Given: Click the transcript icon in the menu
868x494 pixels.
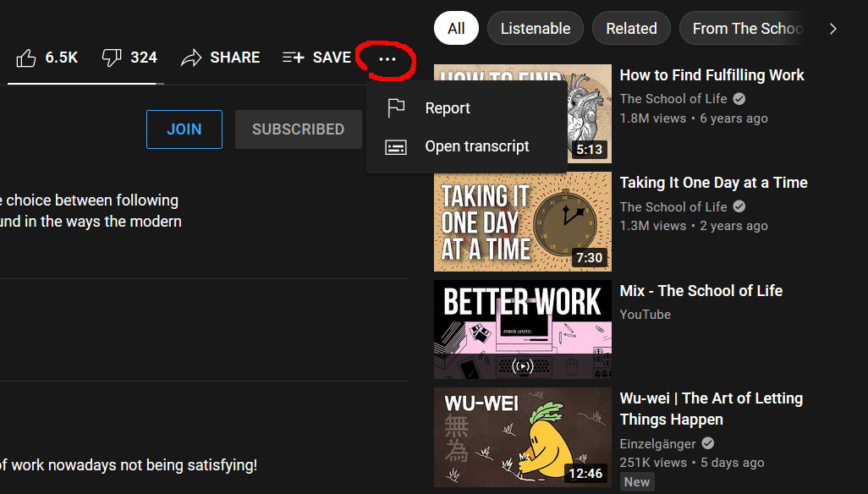Looking at the screenshot, I should (395, 146).
